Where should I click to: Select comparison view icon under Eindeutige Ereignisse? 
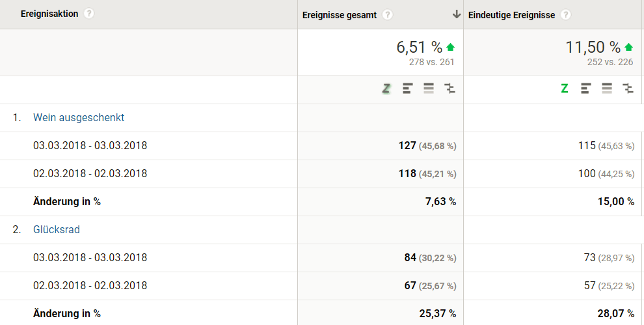(628, 89)
